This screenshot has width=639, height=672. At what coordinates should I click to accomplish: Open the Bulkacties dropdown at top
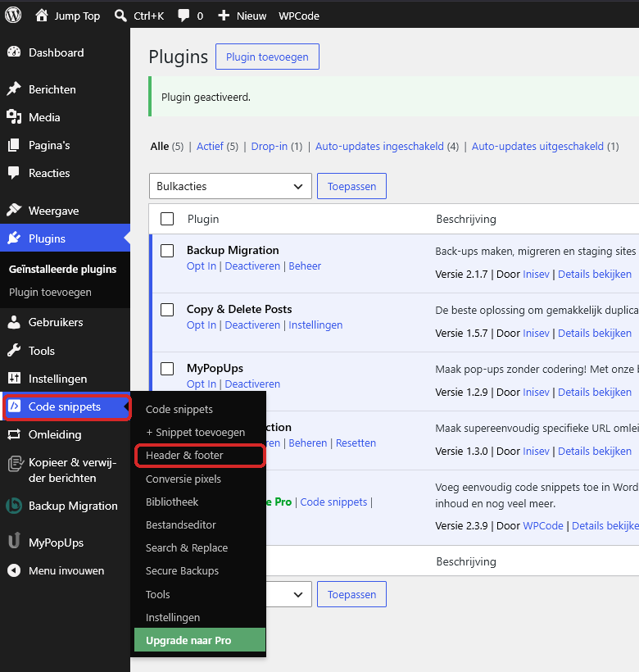click(x=230, y=186)
